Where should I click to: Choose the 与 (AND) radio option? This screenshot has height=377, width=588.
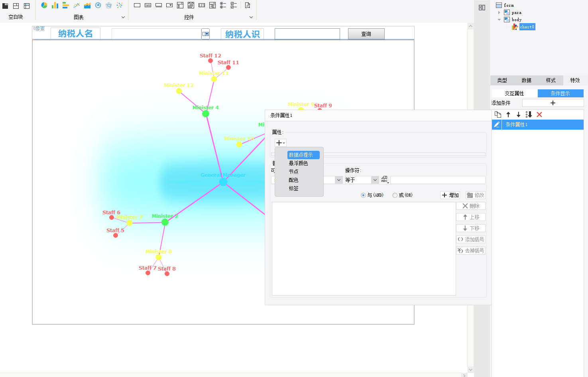click(363, 195)
